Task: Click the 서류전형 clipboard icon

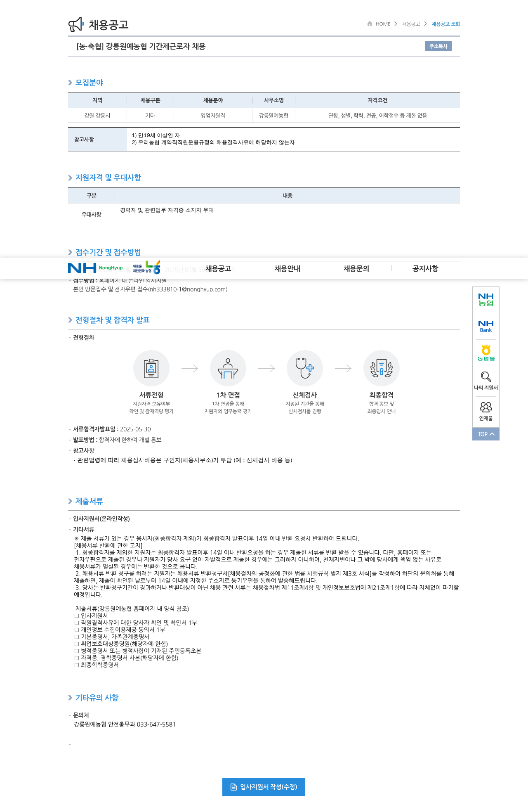Action: pos(151,368)
